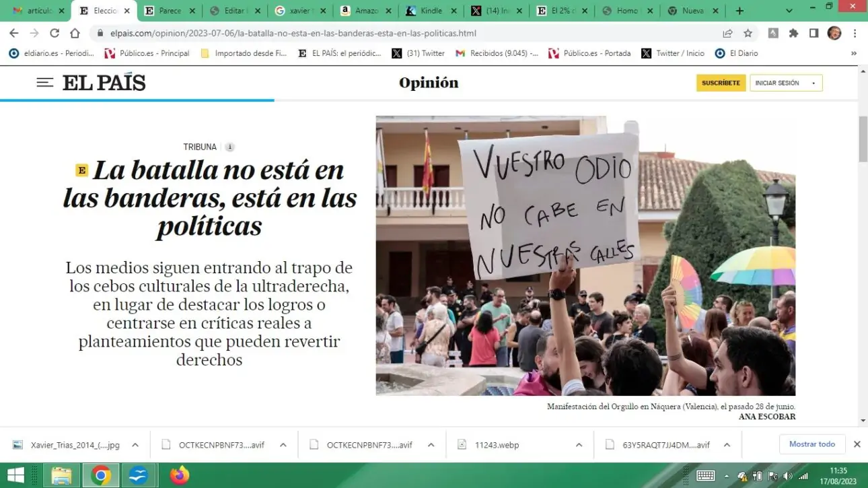Close the active 'Eleccio' tab

coord(127,11)
